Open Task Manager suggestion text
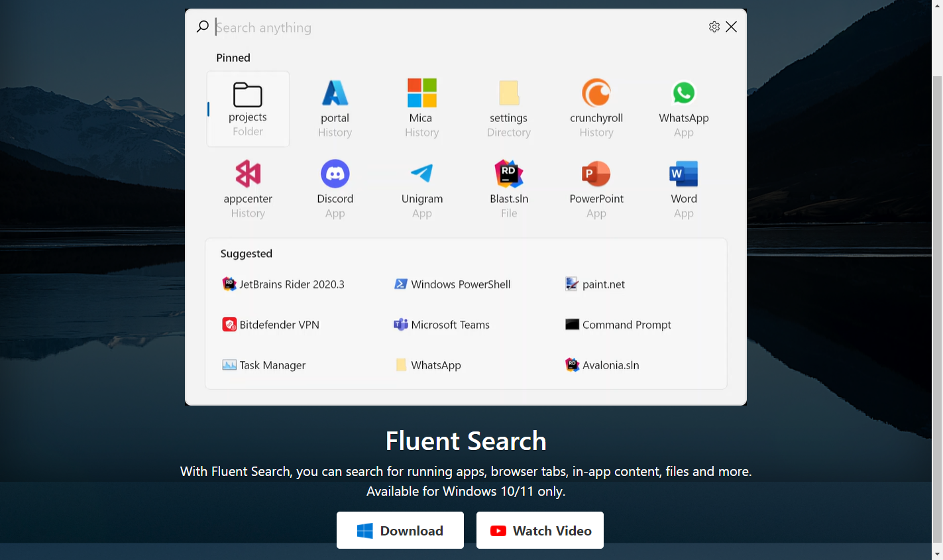This screenshot has height=560, width=943. (x=272, y=365)
